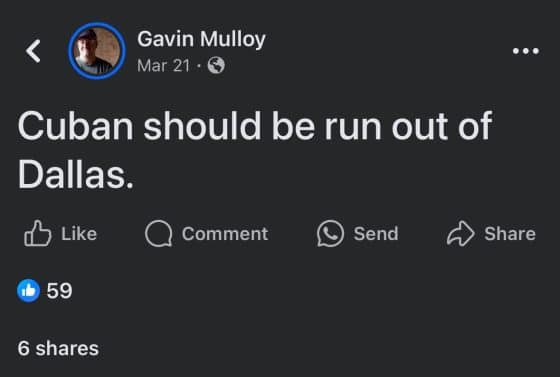Click the thumbs-up outline Like icon
560x377 pixels.
click(x=38, y=233)
